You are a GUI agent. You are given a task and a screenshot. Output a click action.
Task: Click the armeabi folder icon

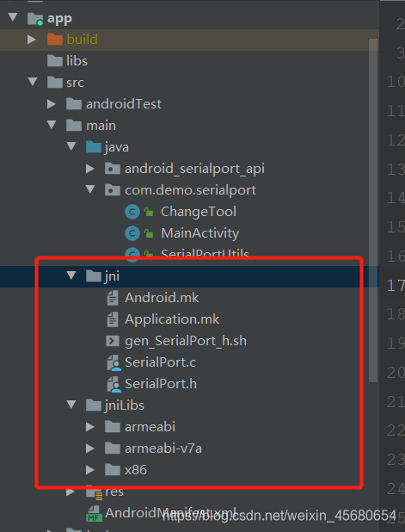pos(113,427)
